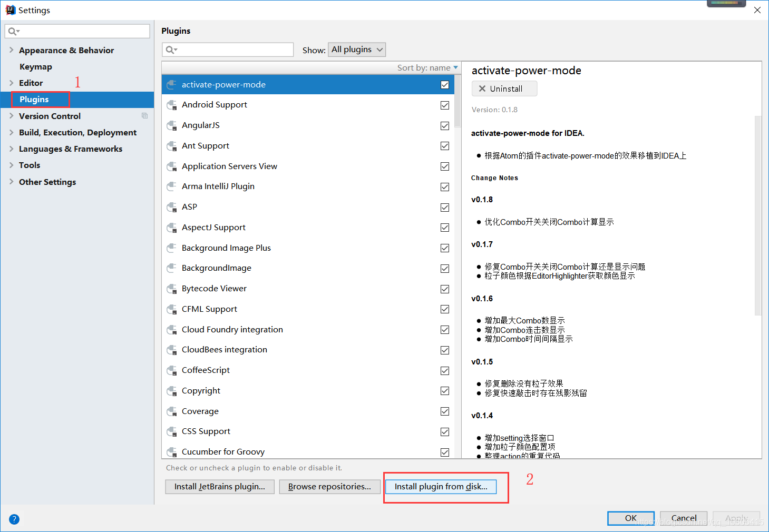769x532 pixels.
Task: Click the activate-power-mode plugin icon
Action: point(171,85)
